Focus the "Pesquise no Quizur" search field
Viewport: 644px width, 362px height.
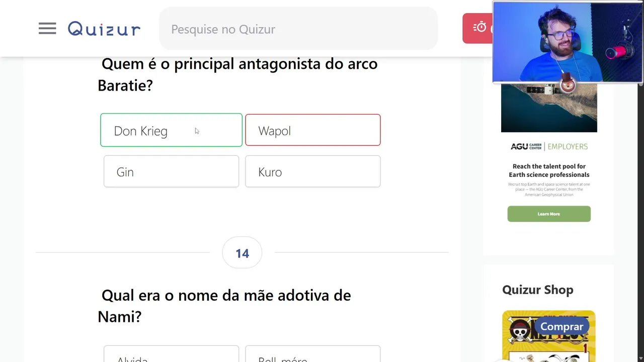click(x=298, y=29)
